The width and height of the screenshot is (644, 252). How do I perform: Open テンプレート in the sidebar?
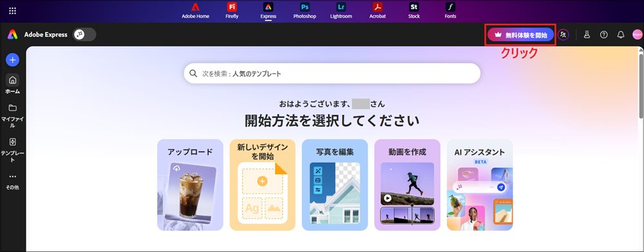[12, 150]
